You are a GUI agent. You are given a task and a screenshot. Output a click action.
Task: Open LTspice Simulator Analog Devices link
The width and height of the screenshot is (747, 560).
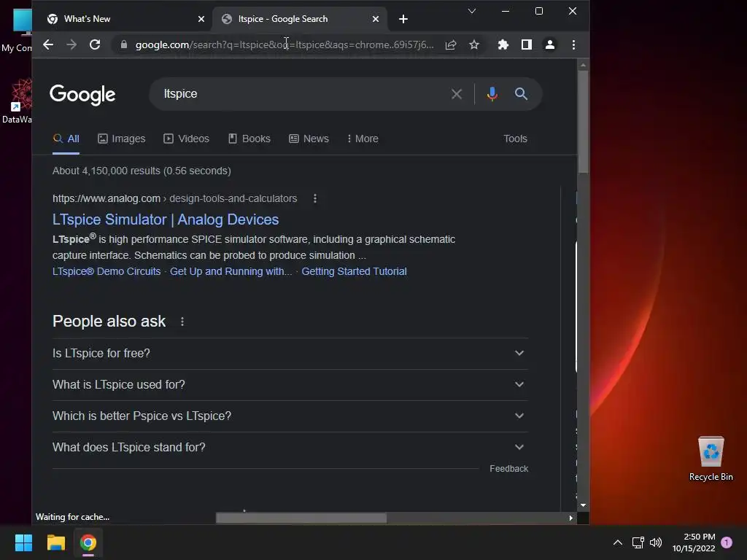(166, 219)
